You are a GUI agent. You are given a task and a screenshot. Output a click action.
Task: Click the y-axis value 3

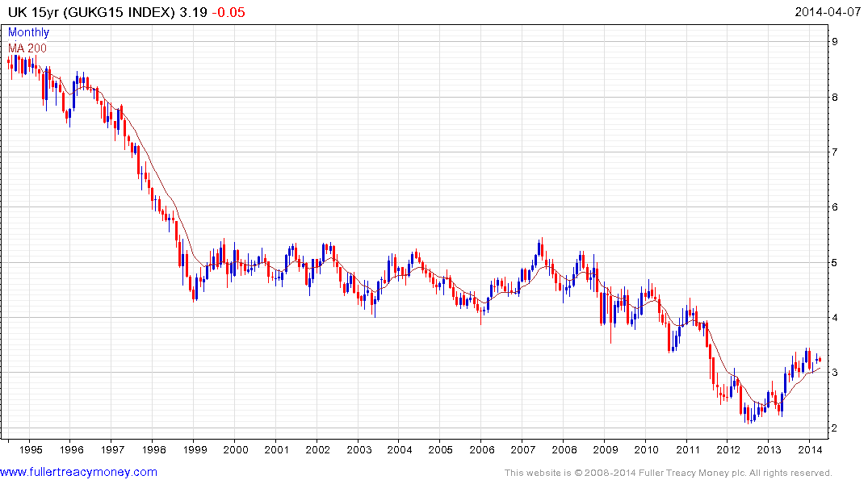(835, 373)
